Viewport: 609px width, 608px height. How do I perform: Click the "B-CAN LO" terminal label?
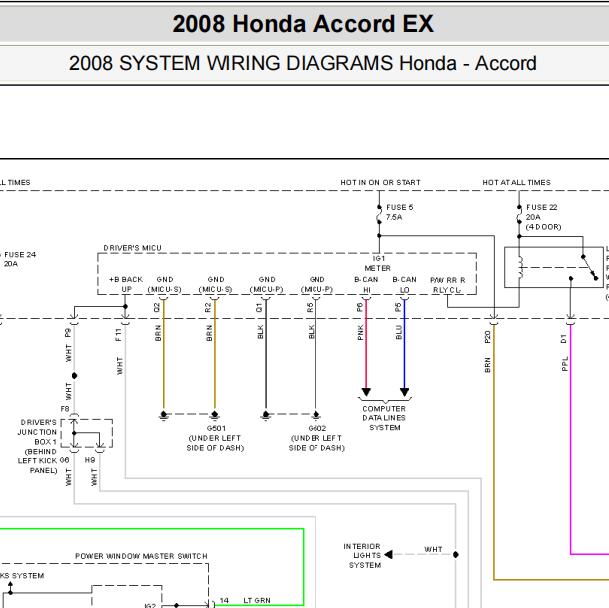(404, 285)
